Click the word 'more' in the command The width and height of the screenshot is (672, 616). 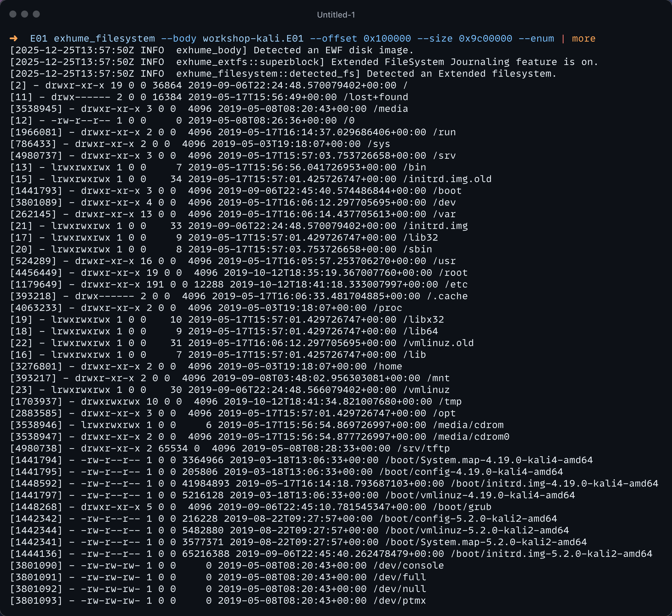point(583,38)
